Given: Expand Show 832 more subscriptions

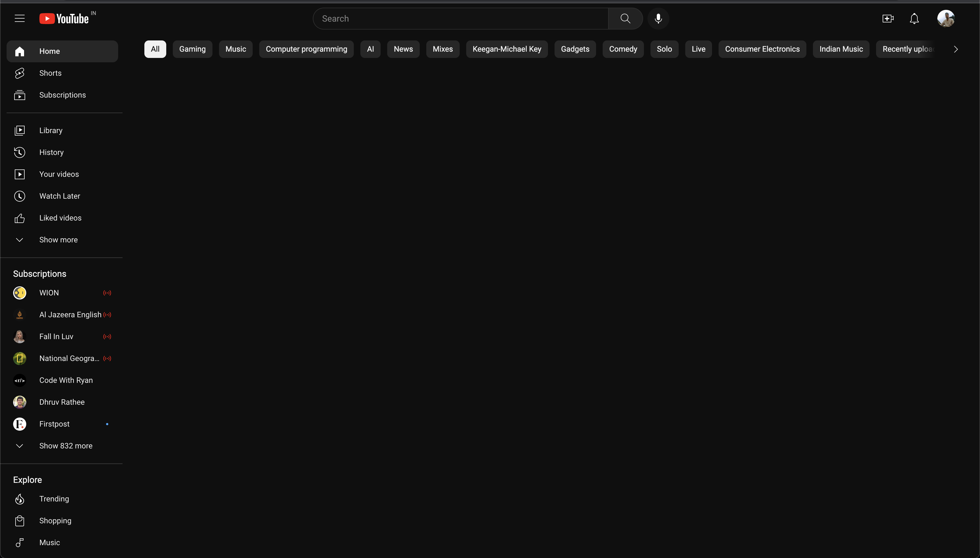Looking at the screenshot, I should (66, 446).
